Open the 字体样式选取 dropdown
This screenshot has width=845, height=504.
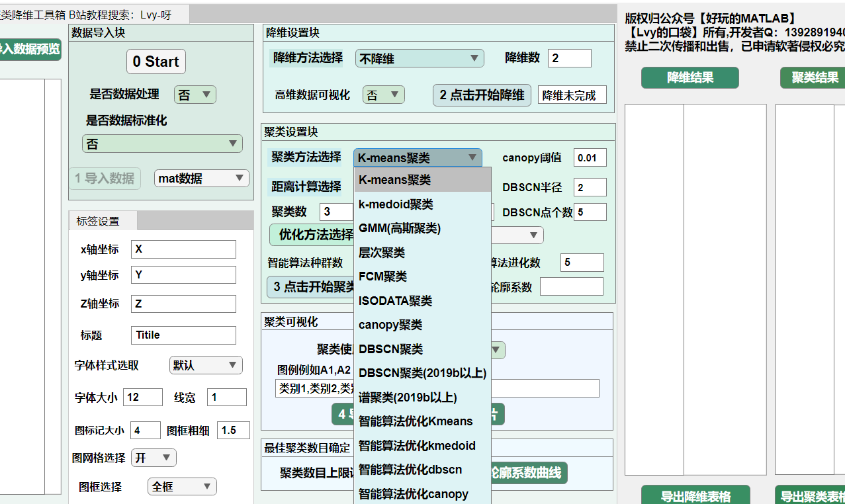[206, 365]
